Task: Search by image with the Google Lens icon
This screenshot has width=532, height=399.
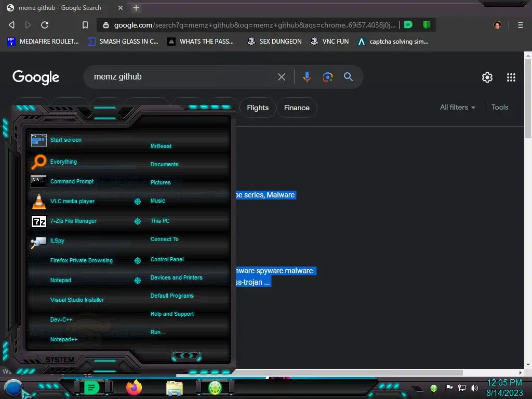Action: tap(327, 77)
